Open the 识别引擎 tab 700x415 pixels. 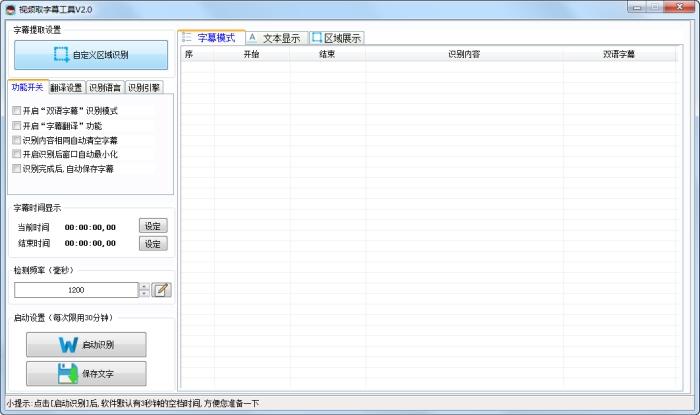pos(144,87)
